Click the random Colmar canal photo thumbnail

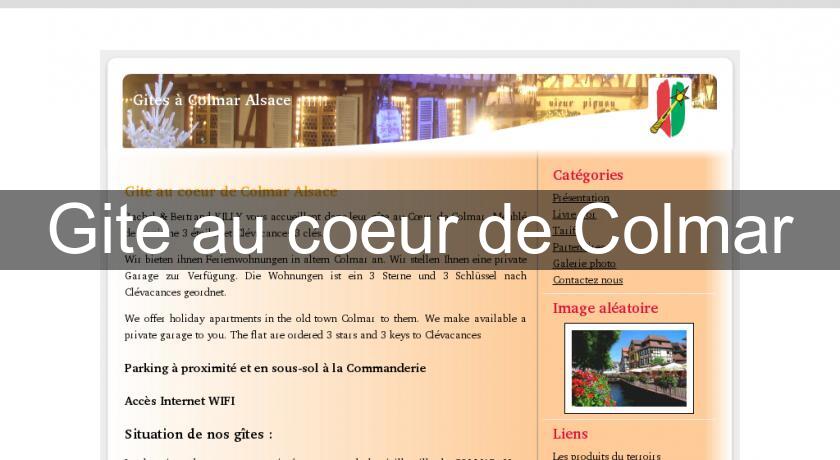pos(628,368)
